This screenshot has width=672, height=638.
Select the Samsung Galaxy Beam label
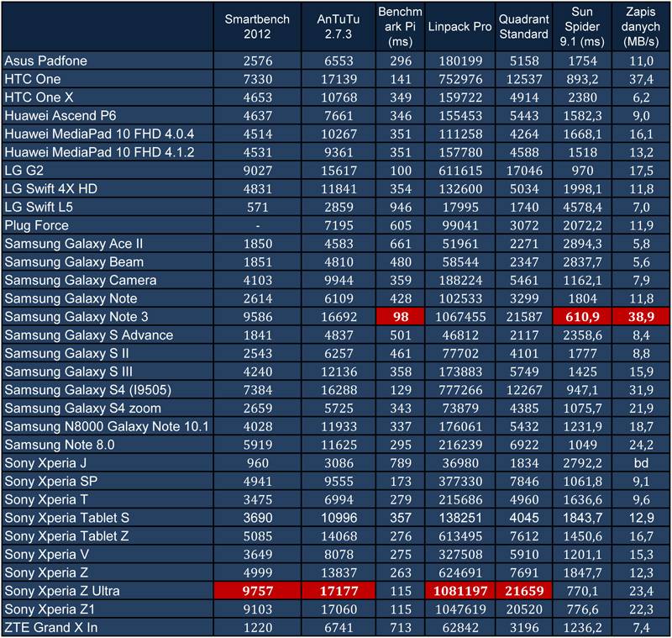coord(74,262)
